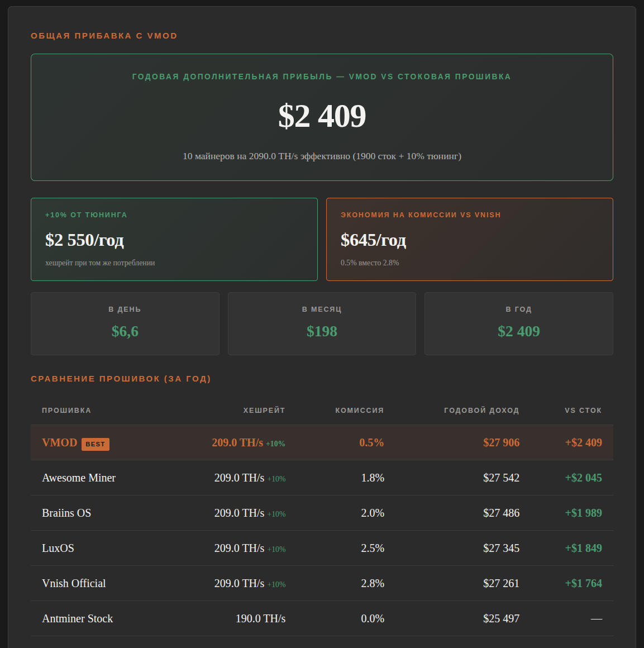Click the +$1 764 value
Viewport: 644px width, 648px height.
(x=583, y=583)
